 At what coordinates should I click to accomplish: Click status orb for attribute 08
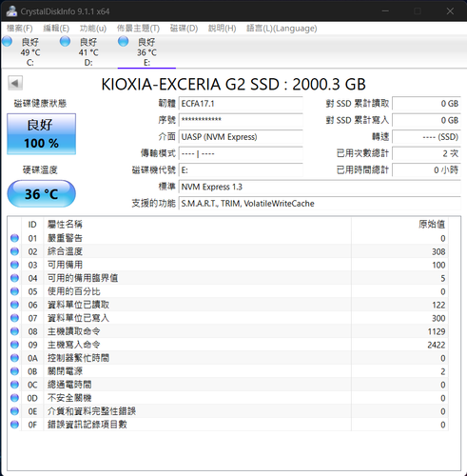click(14, 331)
